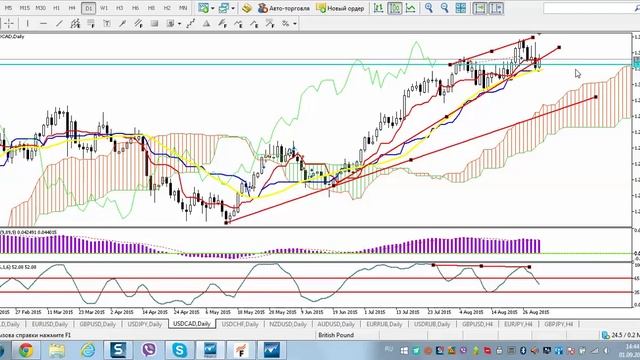Viewport: 640px width, 360px height.
Task: Switch to M30 timeframe
Action: coord(40,8)
